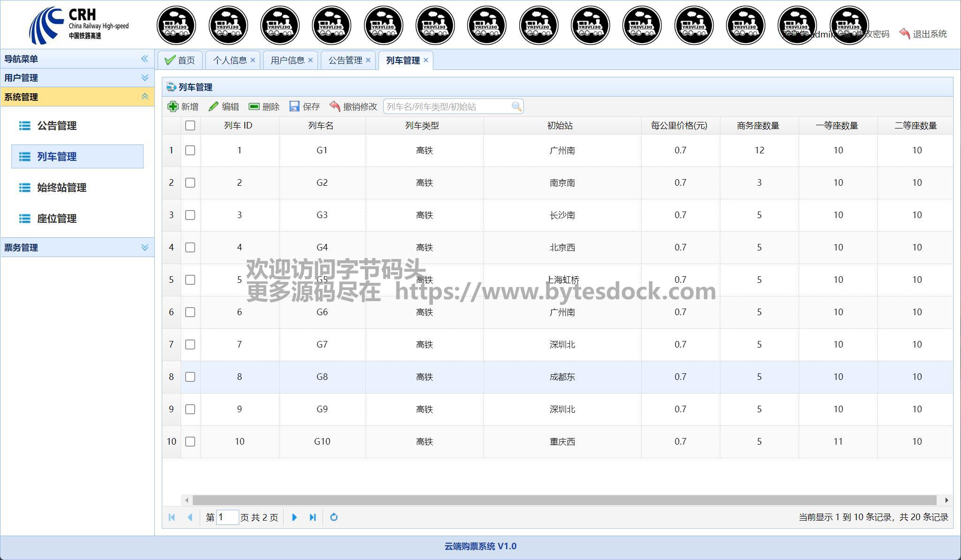
Task: Click the 撤销修改 undo arrow icon
Action: [335, 106]
